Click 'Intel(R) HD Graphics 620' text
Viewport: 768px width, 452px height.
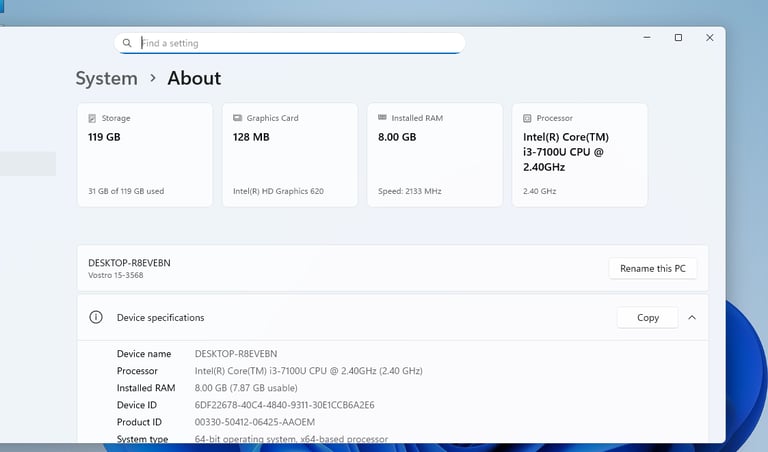click(x=278, y=191)
